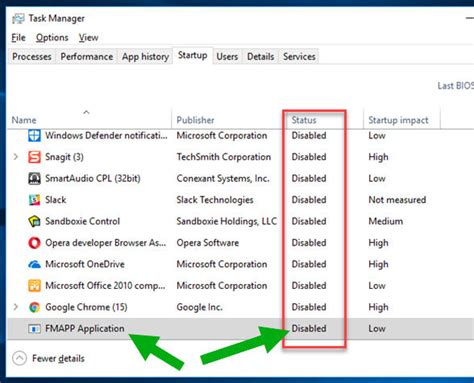The image size is (474, 383).
Task: Click the Google Chrome icon
Action: click(x=34, y=307)
